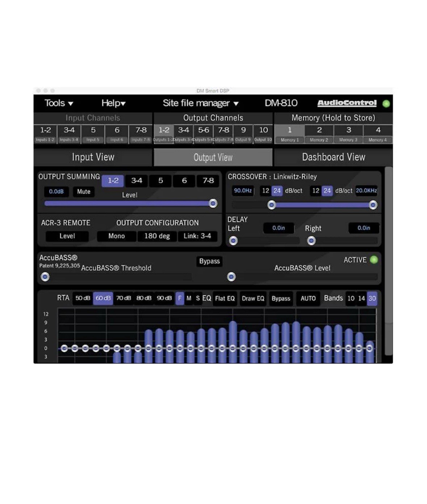427x504 pixels.
Task: Select 12 dB/oct low-pass slope
Action: point(316,191)
